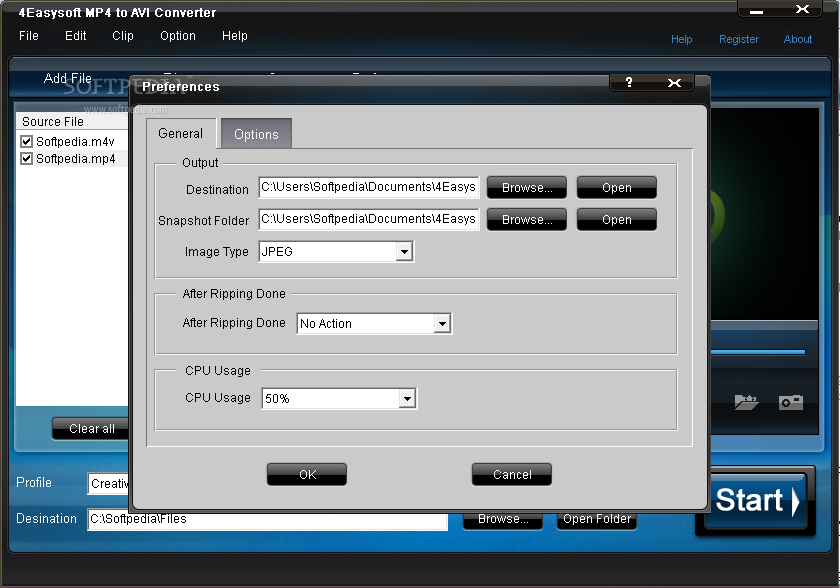Cancel the Preferences dialog
The width and height of the screenshot is (840, 588).
[512, 474]
